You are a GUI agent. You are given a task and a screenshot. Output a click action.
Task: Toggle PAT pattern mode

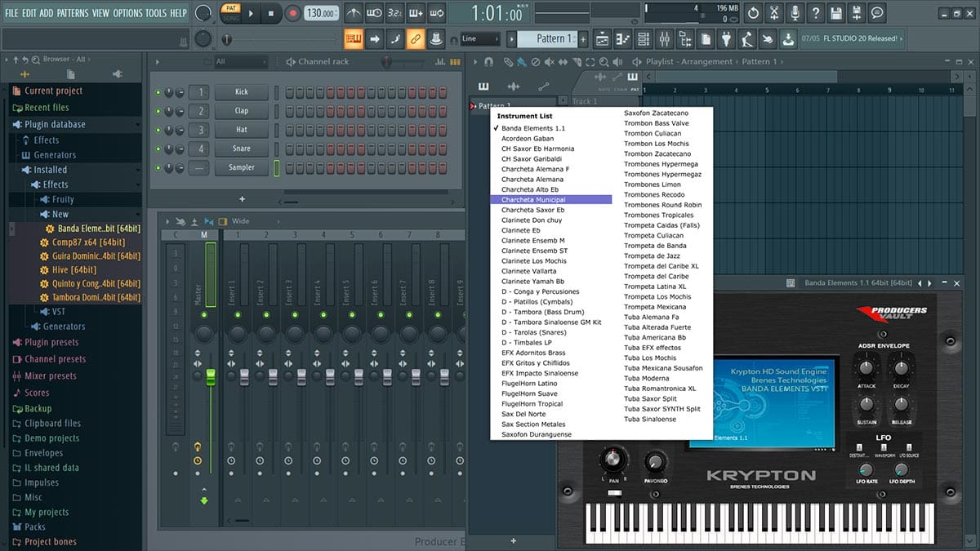231,8
